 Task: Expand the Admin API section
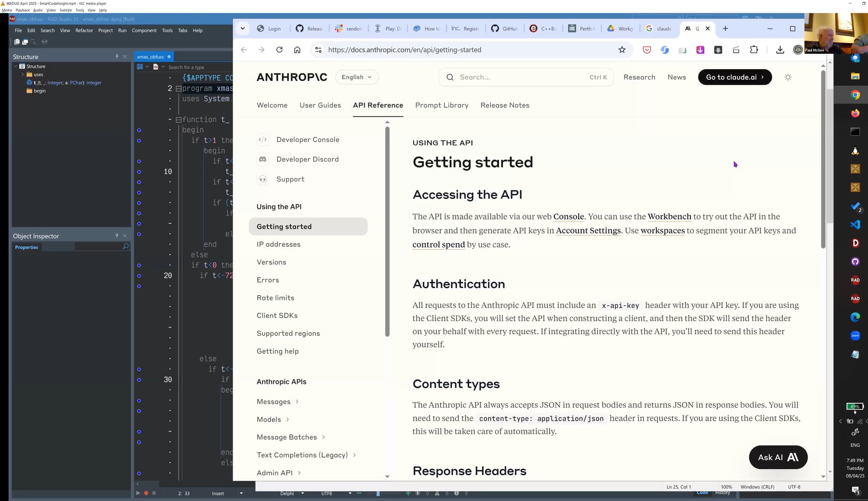pos(299,473)
